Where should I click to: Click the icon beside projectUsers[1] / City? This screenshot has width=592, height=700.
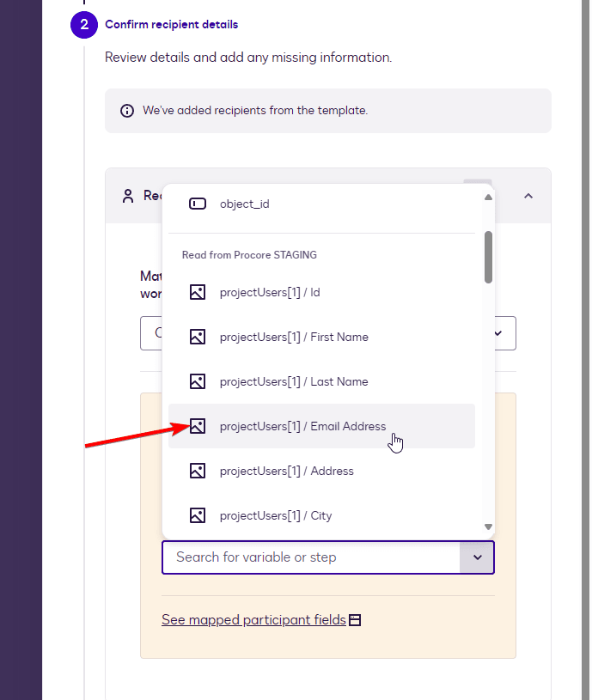click(198, 515)
